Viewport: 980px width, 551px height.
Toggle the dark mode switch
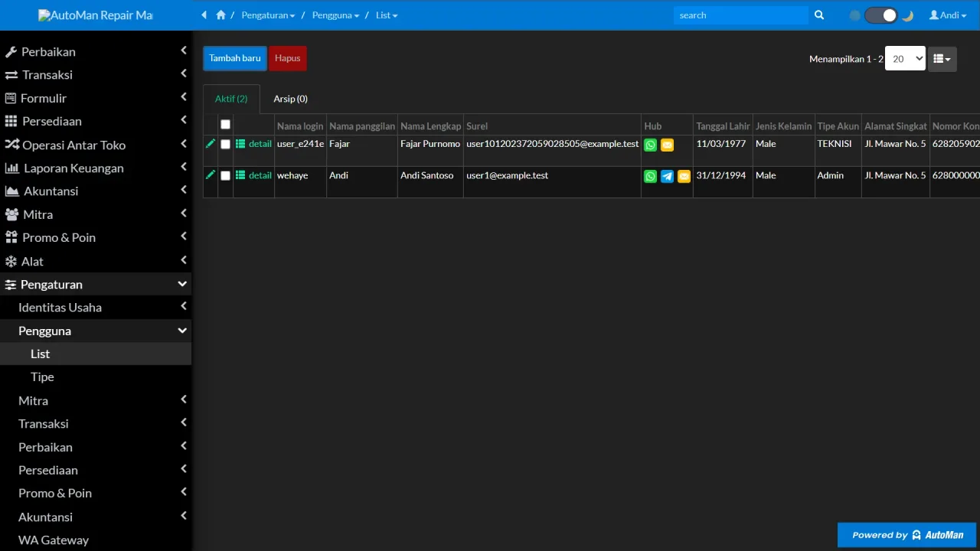point(880,15)
